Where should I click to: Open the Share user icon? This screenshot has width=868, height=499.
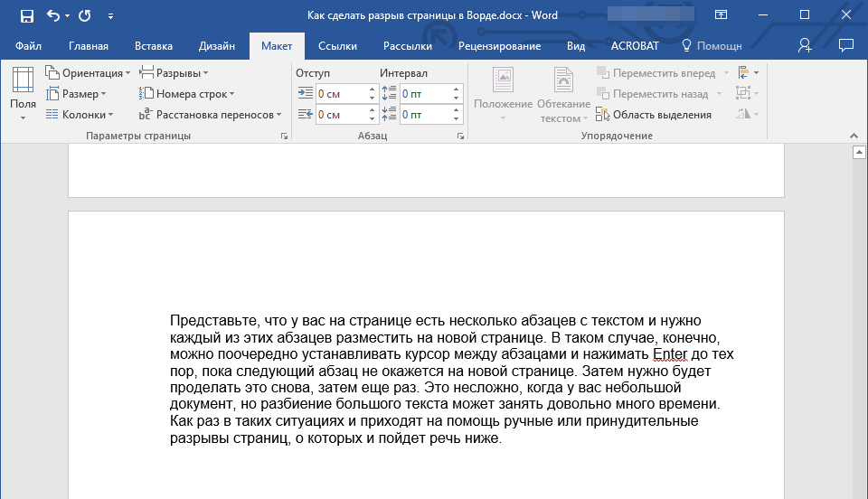coord(805,45)
